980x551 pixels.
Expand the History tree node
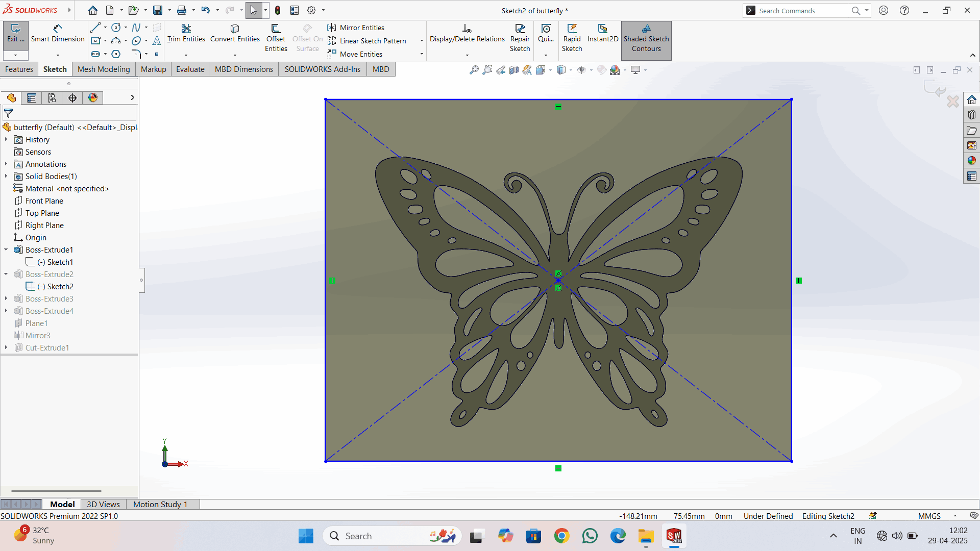tap(6, 139)
